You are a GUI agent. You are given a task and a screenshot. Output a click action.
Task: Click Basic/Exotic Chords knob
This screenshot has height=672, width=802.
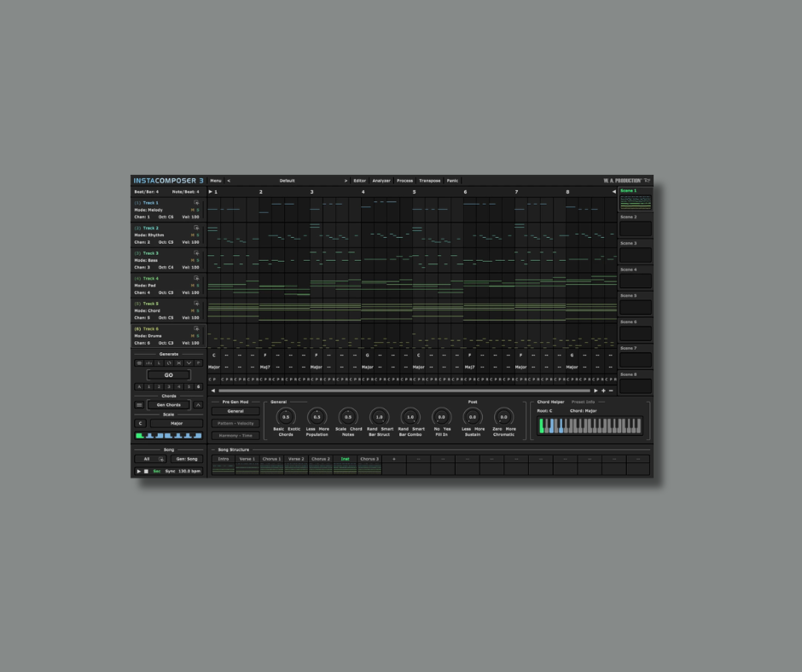286,417
